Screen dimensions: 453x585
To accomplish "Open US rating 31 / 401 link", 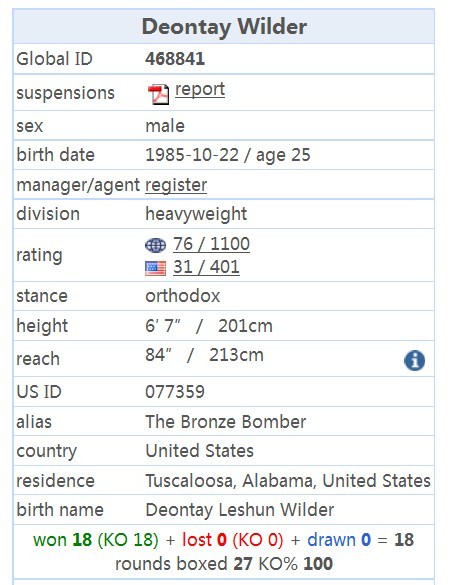I will point(206,267).
